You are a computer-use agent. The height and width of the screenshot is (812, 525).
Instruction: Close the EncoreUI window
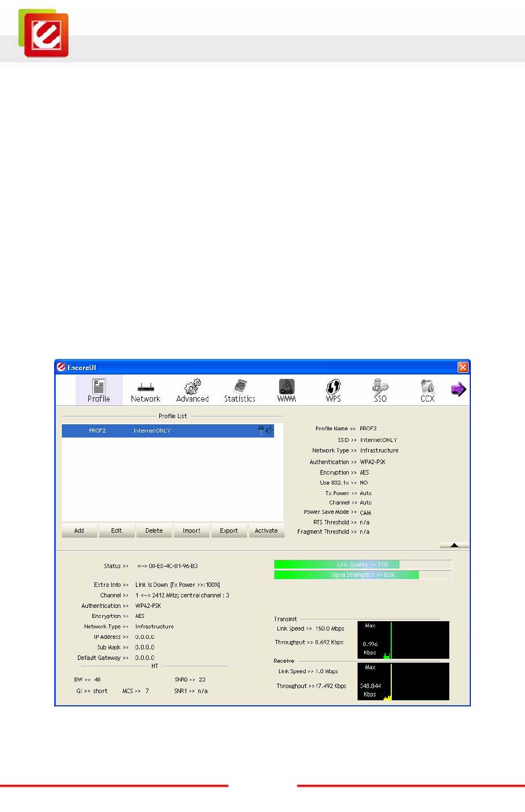pos(463,367)
